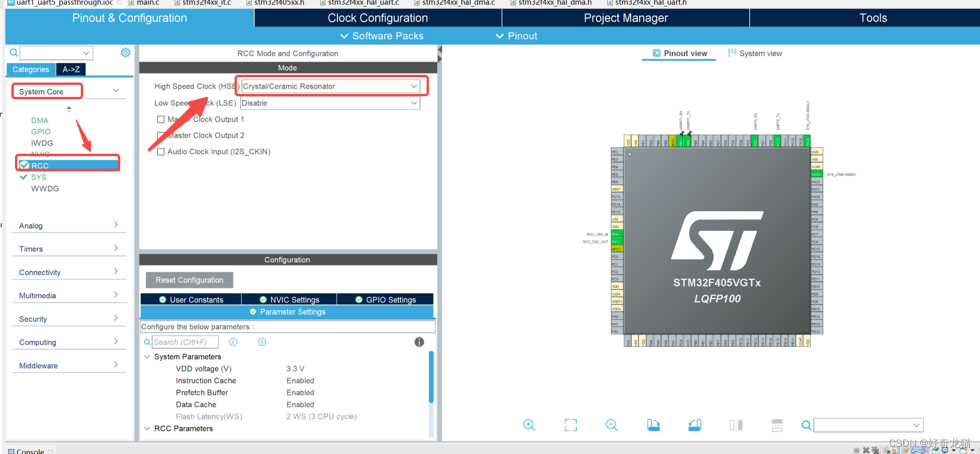The height and width of the screenshot is (454, 980).
Task: Open the category settings gear icon
Action: (x=125, y=53)
